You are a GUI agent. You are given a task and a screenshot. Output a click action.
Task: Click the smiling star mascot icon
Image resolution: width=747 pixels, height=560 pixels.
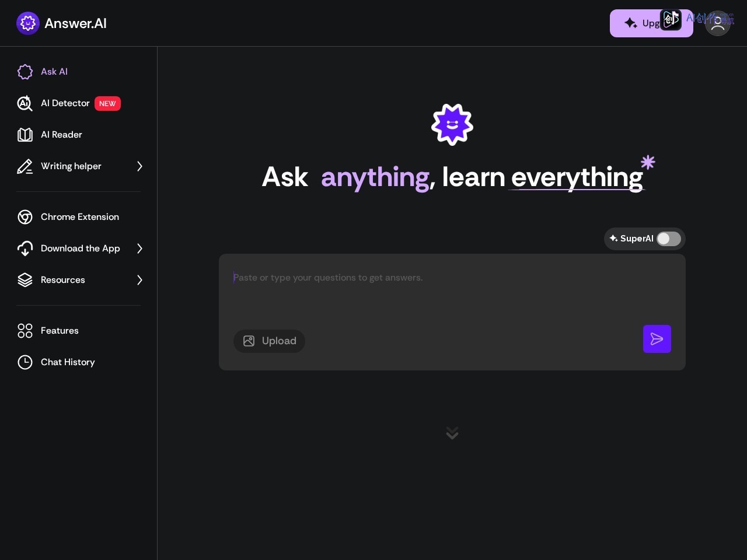coord(452,125)
